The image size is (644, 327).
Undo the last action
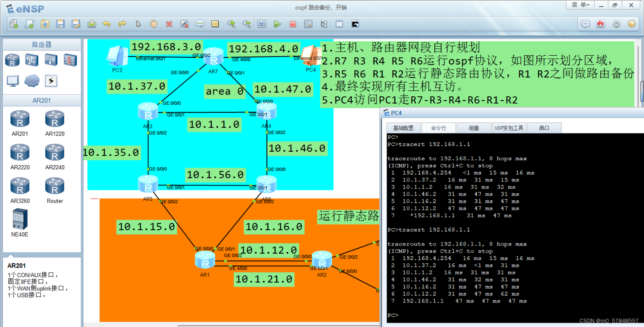(x=107, y=24)
